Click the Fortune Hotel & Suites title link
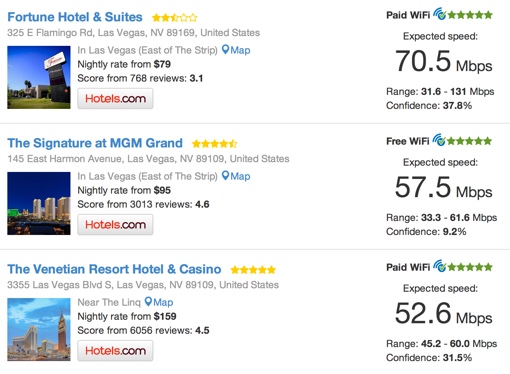 pyautogui.click(x=75, y=17)
